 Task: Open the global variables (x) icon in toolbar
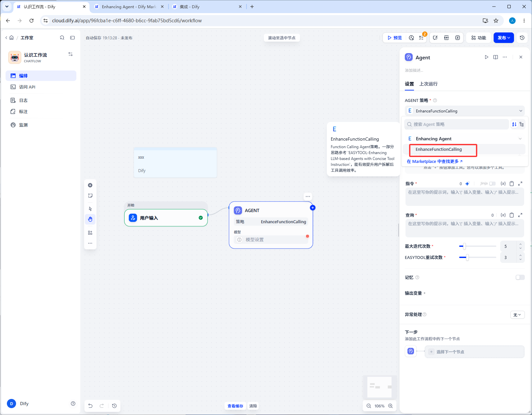point(458,38)
